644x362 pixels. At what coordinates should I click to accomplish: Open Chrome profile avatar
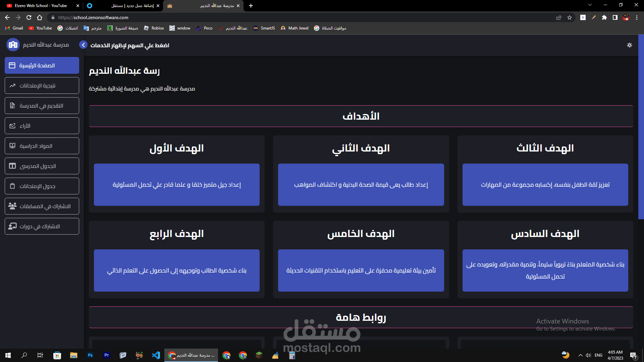(x=626, y=17)
